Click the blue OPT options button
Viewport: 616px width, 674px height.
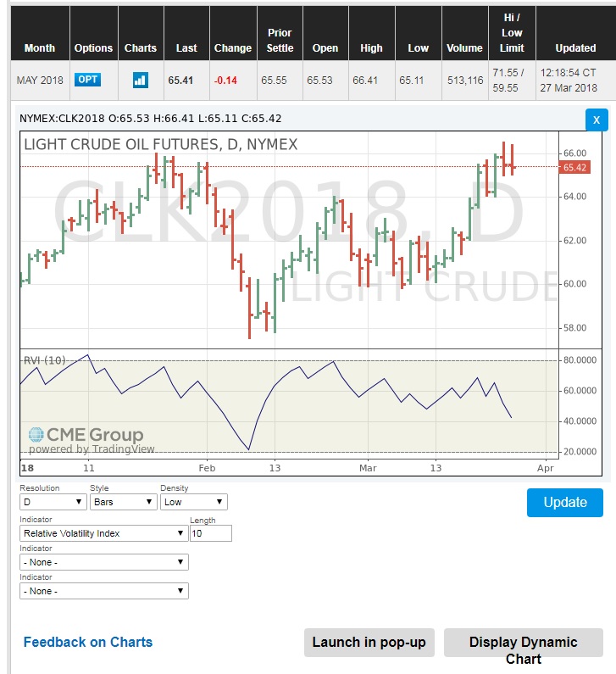pos(87,80)
